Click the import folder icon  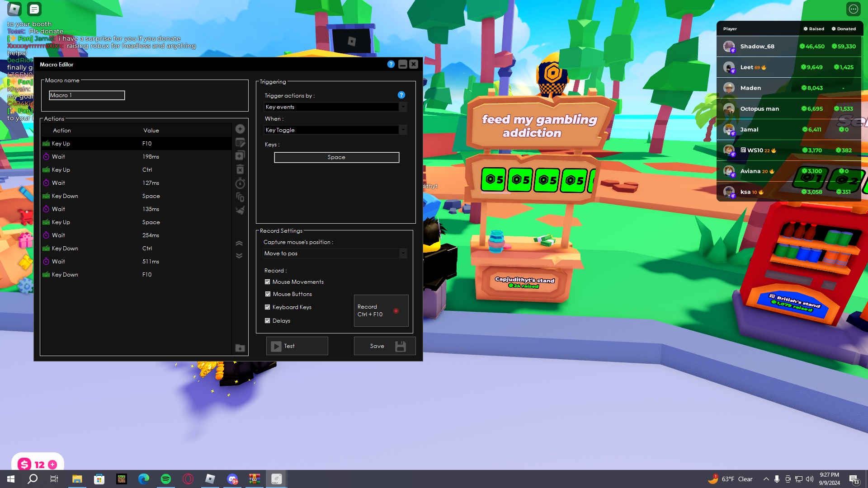[240, 348]
